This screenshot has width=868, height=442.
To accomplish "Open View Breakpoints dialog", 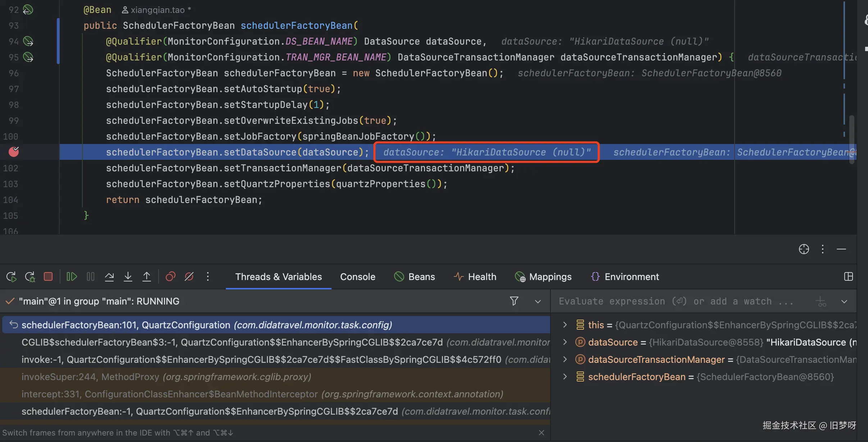I will [170, 276].
